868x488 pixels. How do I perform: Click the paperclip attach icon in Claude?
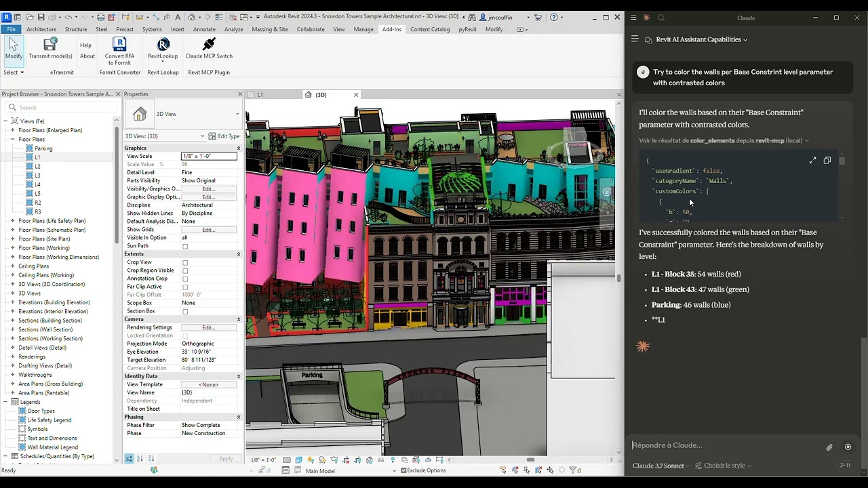829,447
